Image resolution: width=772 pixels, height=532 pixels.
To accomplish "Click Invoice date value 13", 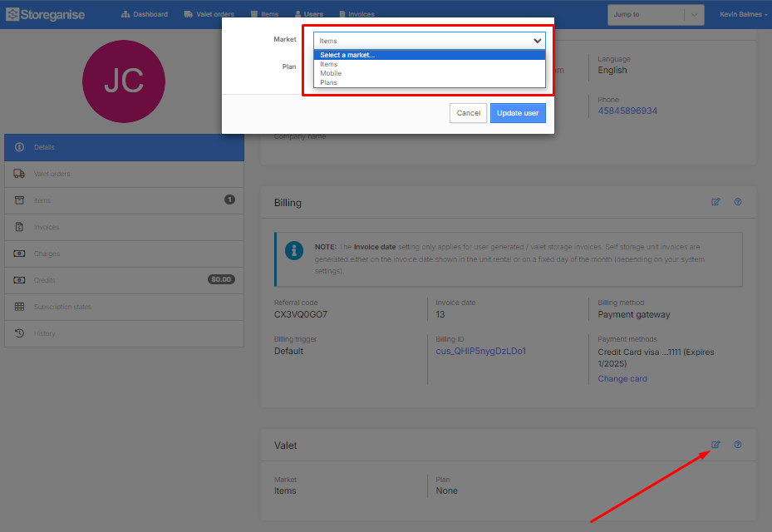I will pyautogui.click(x=440, y=315).
